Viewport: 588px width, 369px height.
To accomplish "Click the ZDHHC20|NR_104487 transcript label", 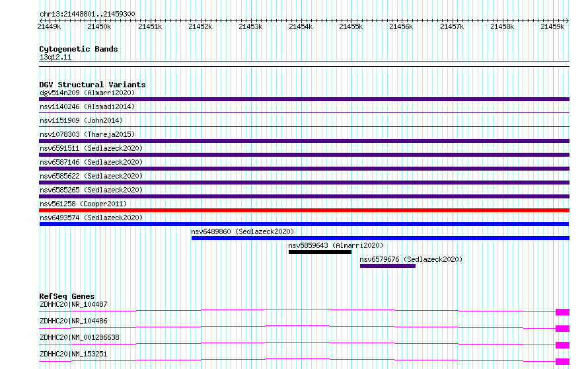I will (73, 304).
